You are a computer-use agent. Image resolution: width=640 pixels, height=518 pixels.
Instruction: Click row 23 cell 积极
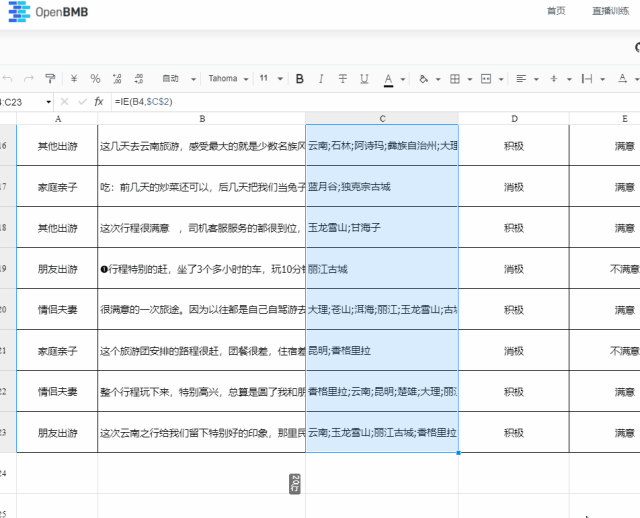[514, 433]
